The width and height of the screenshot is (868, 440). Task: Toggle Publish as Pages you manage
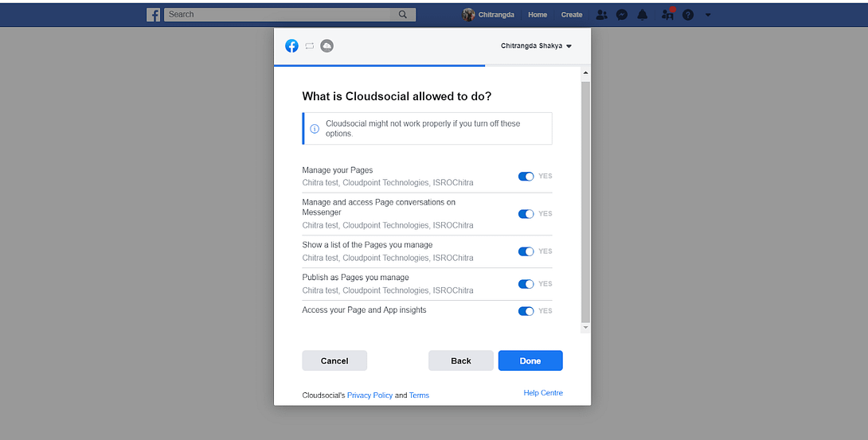pyautogui.click(x=526, y=284)
